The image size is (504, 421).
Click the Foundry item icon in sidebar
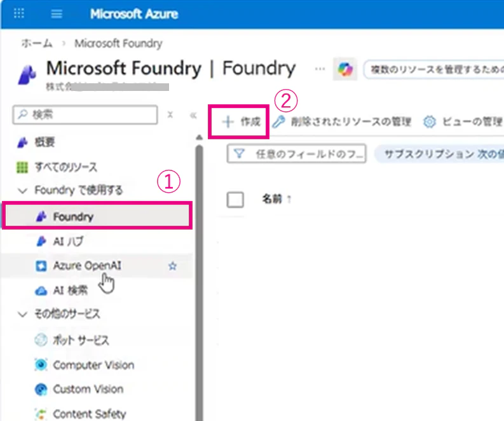[41, 216]
